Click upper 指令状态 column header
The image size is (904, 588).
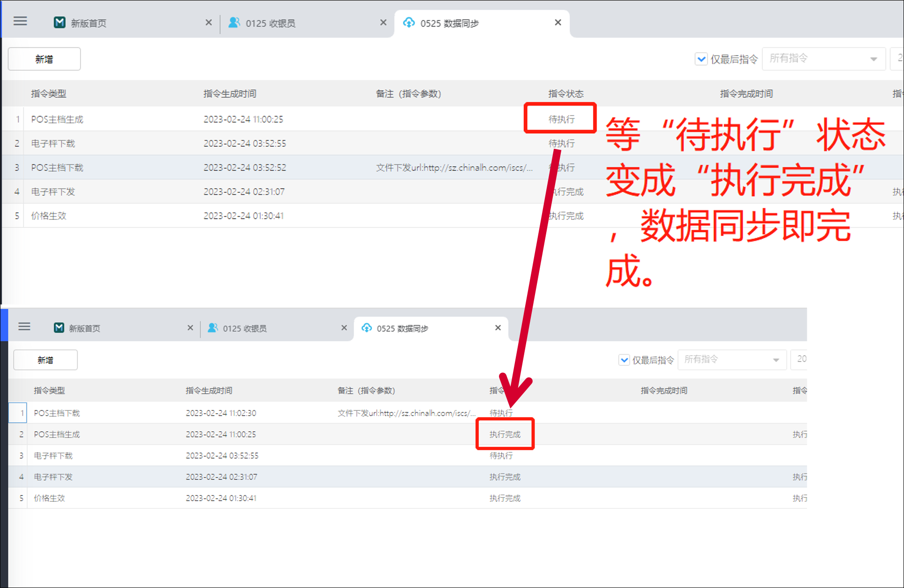[566, 94]
